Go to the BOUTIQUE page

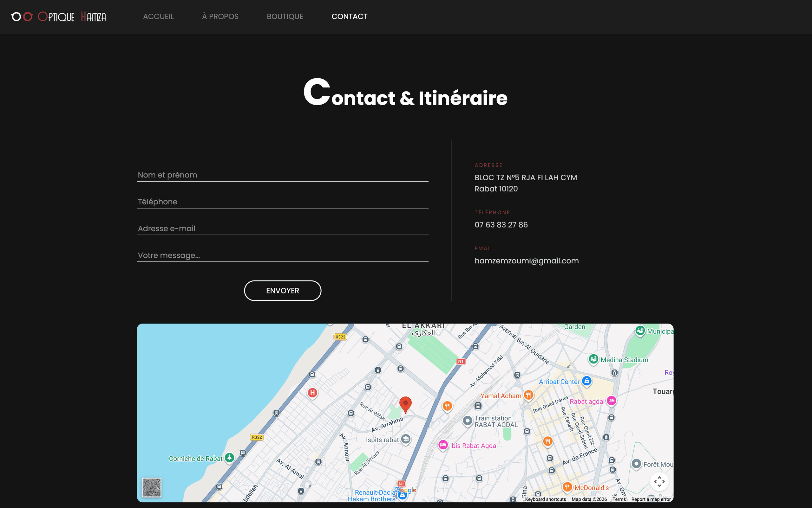tap(285, 16)
